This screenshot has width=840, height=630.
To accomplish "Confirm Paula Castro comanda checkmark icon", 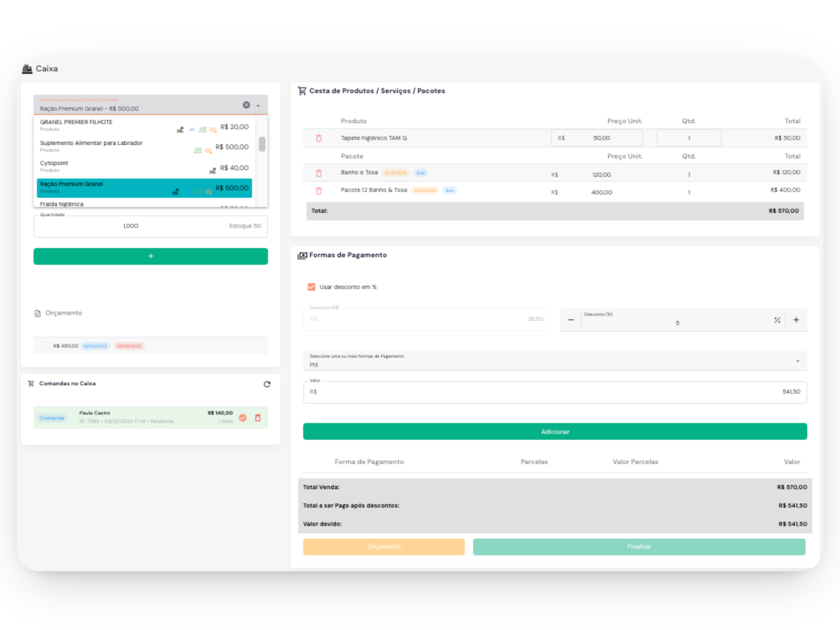I will pyautogui.click(x=243, y=418).
